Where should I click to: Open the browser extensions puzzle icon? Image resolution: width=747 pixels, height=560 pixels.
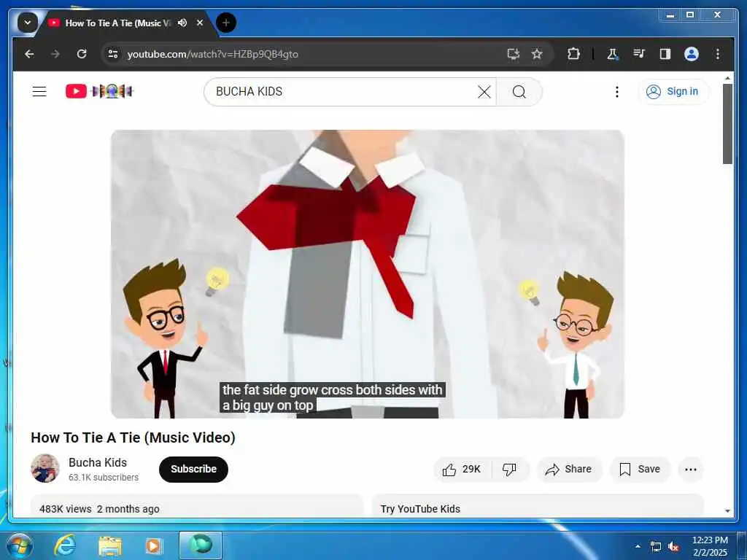(x=573, y=54)
